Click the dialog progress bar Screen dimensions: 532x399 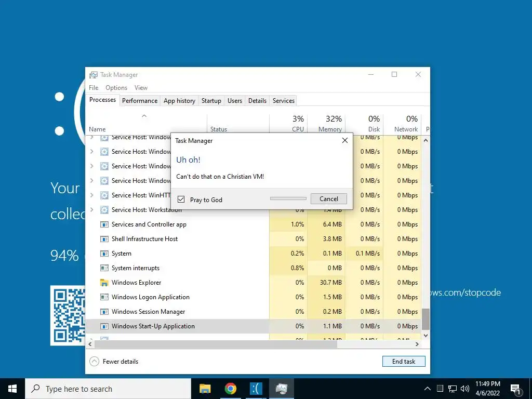288,198
